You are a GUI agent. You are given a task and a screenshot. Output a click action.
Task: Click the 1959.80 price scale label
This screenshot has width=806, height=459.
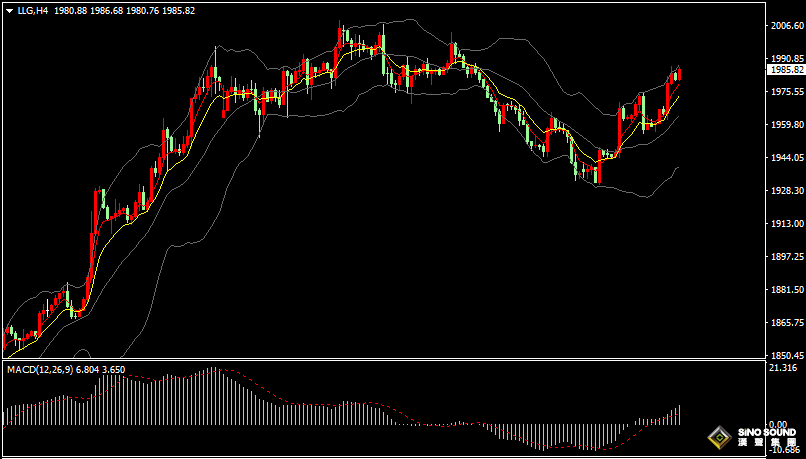[x=786, y=124]
